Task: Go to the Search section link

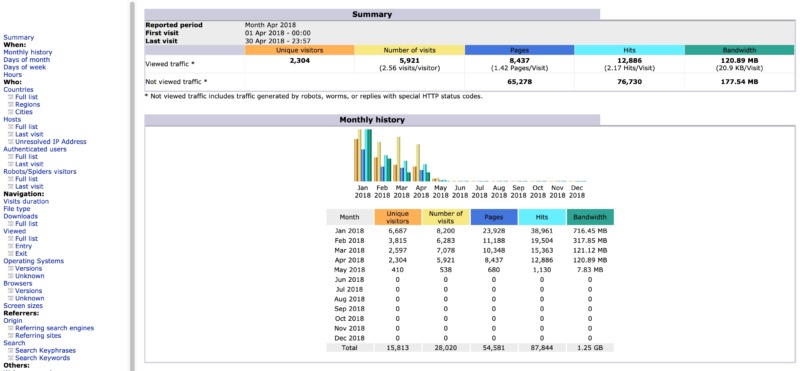Action: click(x=14, y=343)
